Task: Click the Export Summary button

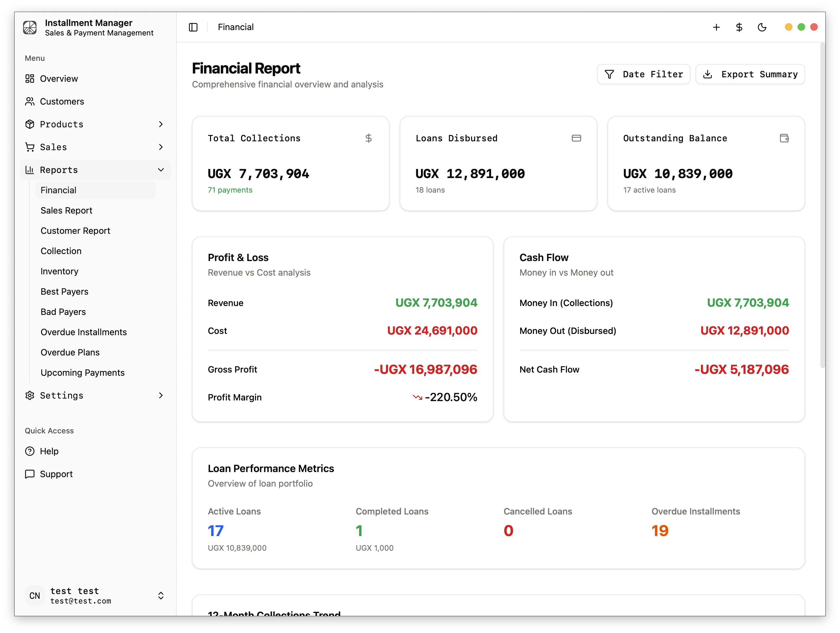Action: coord(750,74)
